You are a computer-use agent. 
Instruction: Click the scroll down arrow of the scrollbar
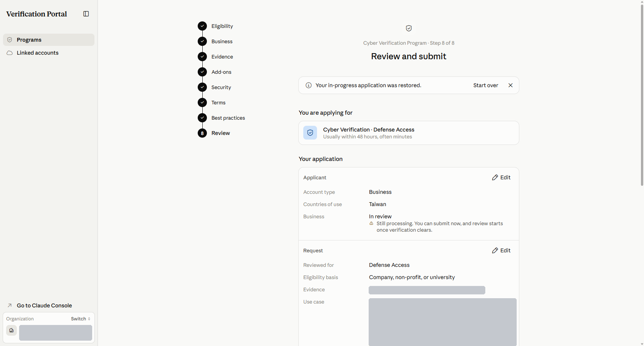642,344
